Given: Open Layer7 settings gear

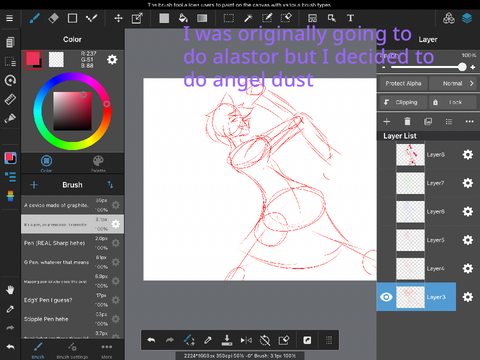Looking at the screenshot, I should coord(468,183).
